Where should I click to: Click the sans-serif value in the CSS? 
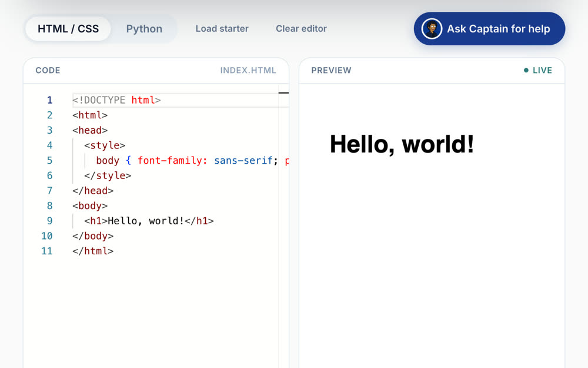243,160
